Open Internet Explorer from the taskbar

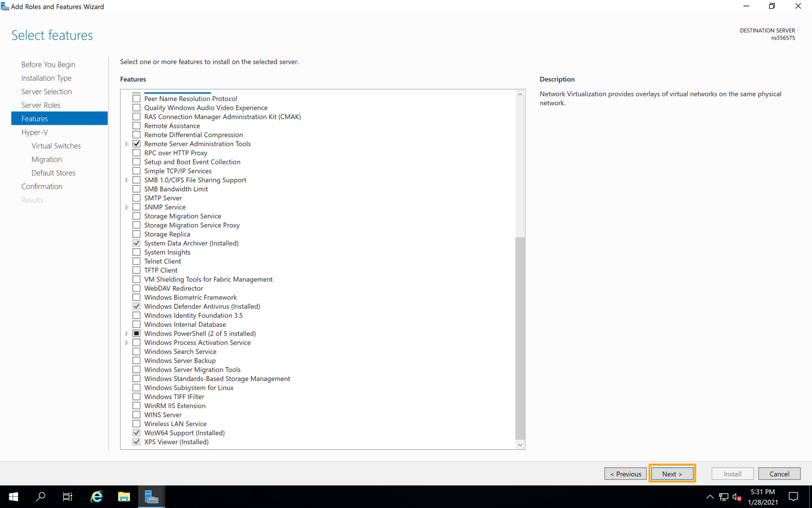(x=96, y=496)
